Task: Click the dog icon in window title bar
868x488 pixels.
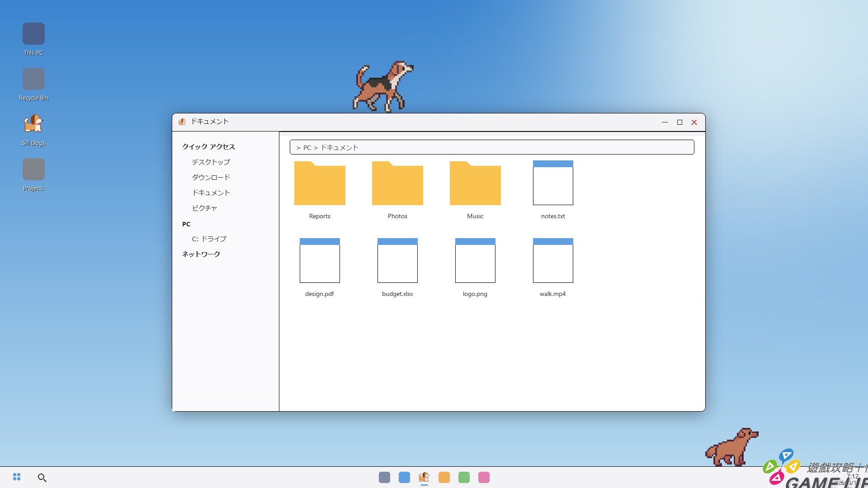Action: coord(182,122)
